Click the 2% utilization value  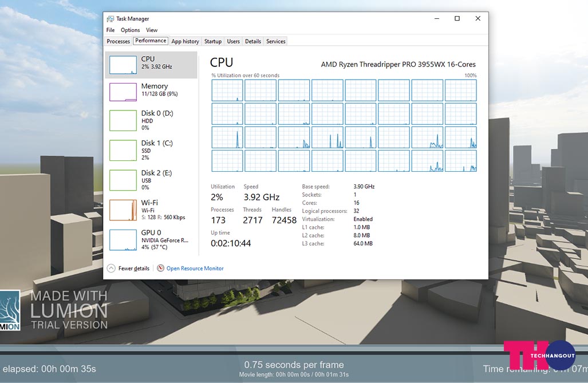217,197
